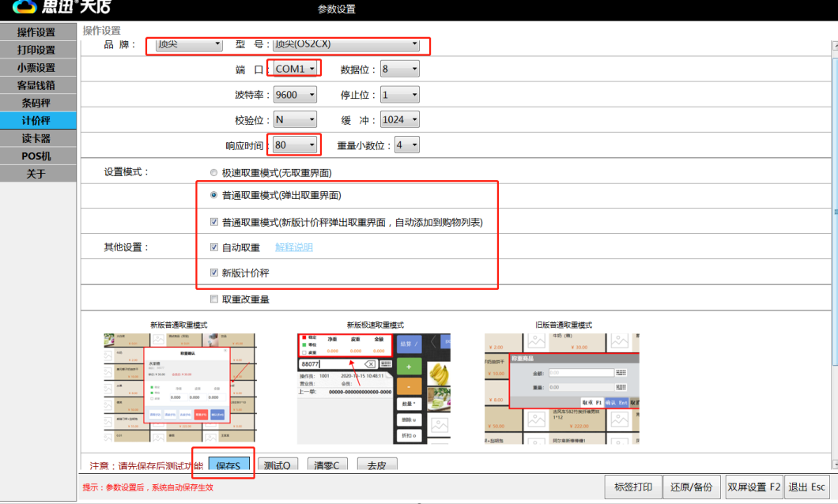The image size is (838, 504).
Task: Switch to the 小票设置 tab
Action: [38, 67]
